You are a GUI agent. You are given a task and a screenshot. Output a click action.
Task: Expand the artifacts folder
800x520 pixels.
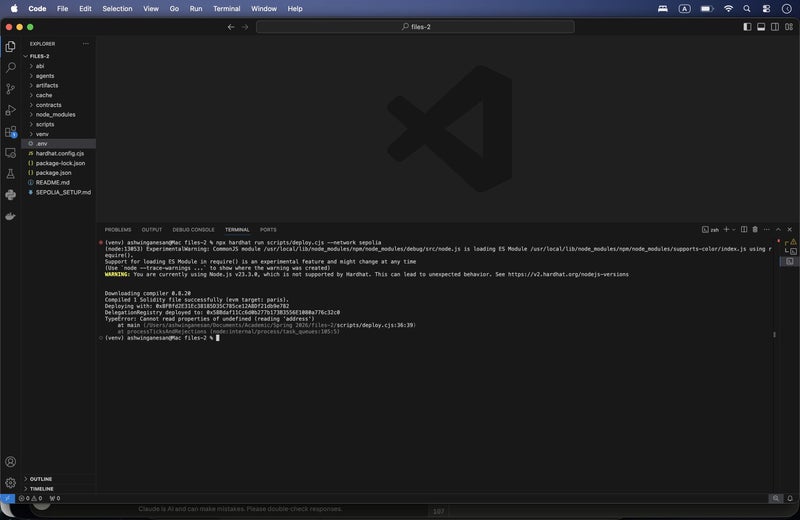58,85
